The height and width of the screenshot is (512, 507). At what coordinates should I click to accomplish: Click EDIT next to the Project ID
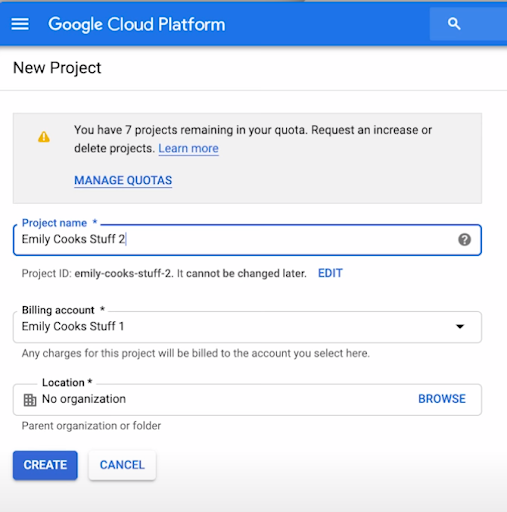(x=330, y=273)
